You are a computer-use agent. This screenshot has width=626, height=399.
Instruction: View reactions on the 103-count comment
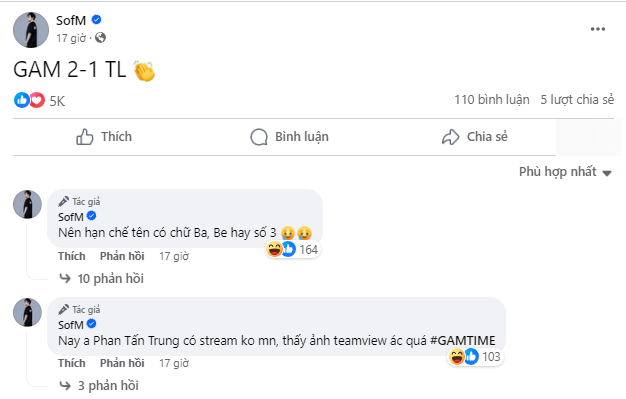click(475, 357)
